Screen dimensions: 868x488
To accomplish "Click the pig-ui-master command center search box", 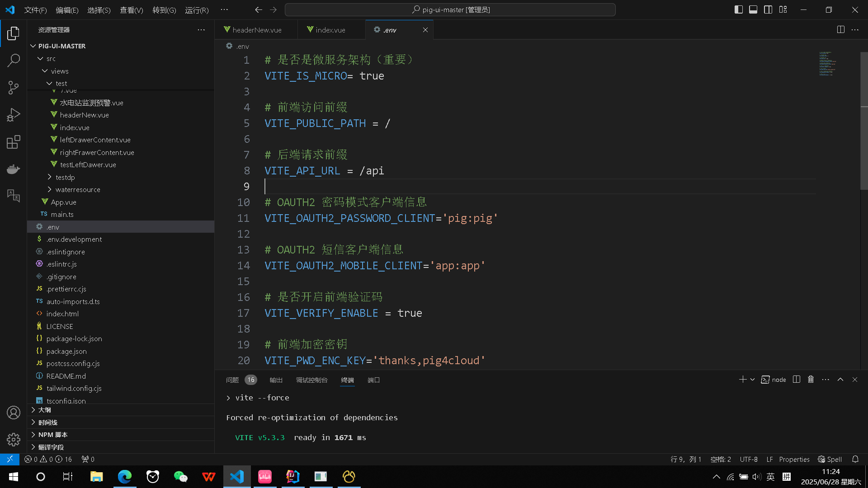I will (x=451, y=9).
